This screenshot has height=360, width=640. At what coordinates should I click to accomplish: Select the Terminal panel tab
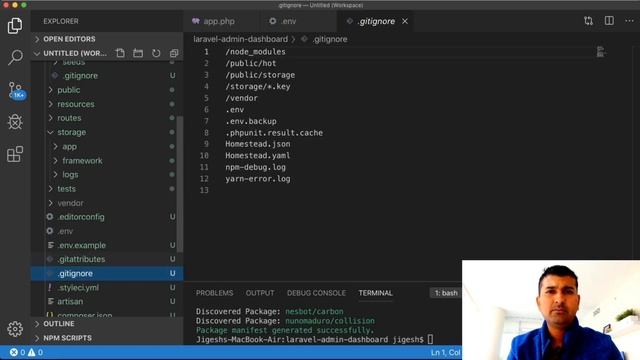click(376, 293)
